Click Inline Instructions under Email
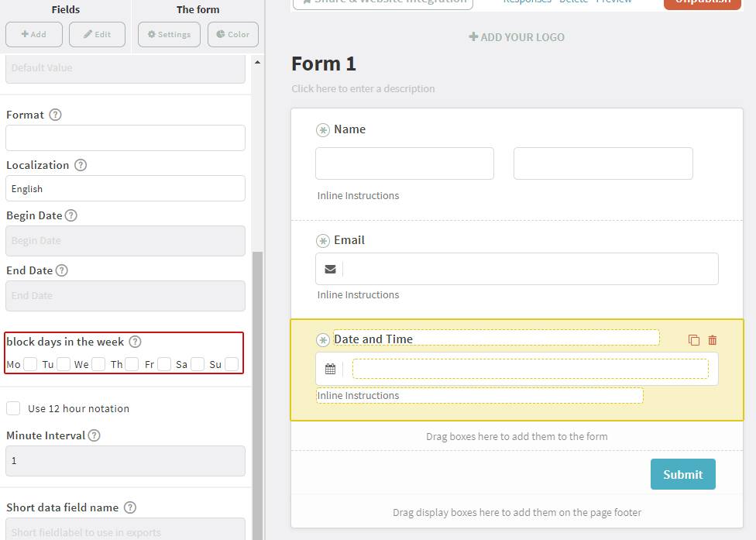This screenshot has height=540, width=756. point(358,295)
